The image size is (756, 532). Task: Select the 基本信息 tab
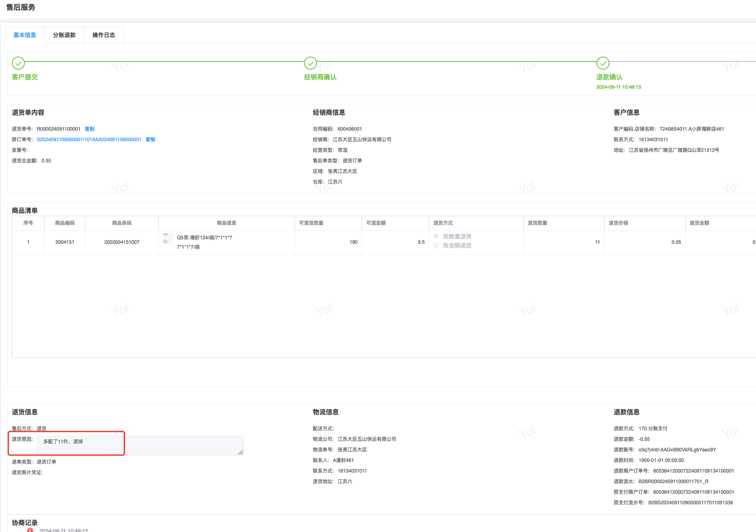(25, 35)
